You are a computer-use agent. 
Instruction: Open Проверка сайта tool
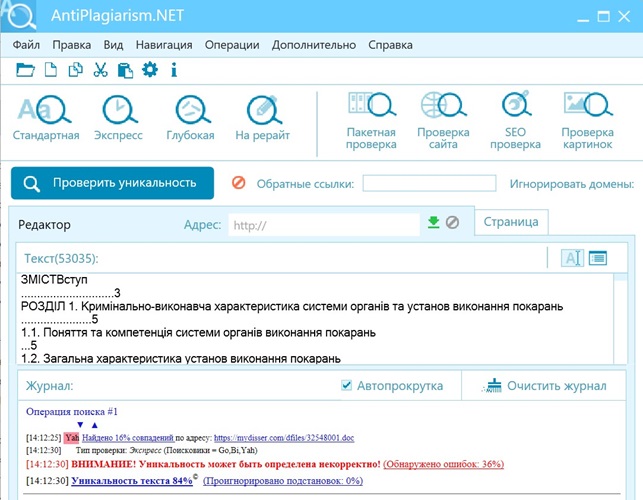click(x=443, y=121)
